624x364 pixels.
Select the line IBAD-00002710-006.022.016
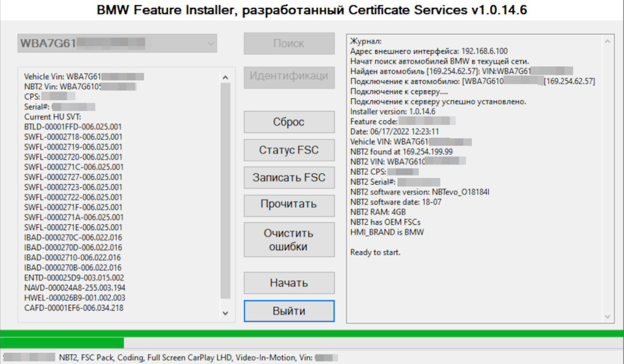(x=72, y=257)
